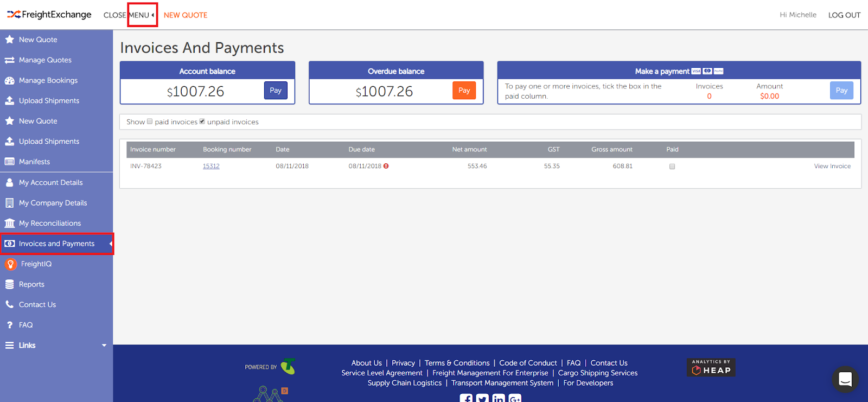Open the Service Level Agreement link

pyautogui.click(x=382, y=373)
